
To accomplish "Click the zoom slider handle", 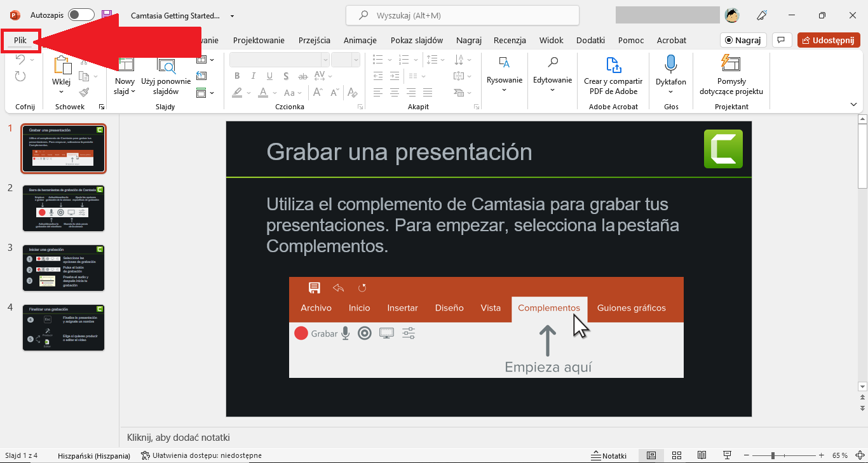I will [773, 455].
